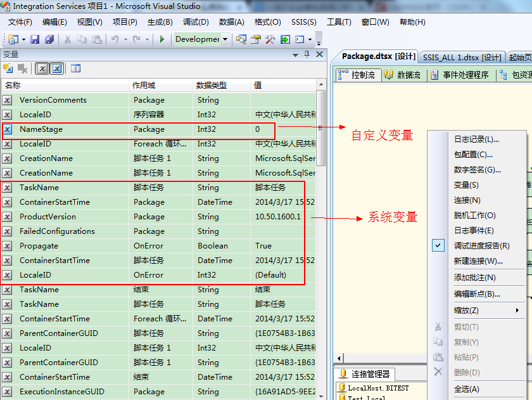This screenshot has width=532, height=400.
Task: Toggle auto-hide pin on the Variables panel
Action: [x=307, y=55]
